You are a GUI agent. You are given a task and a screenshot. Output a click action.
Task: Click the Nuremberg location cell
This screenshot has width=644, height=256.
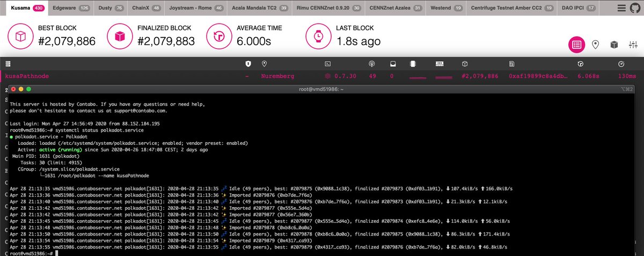278,77
